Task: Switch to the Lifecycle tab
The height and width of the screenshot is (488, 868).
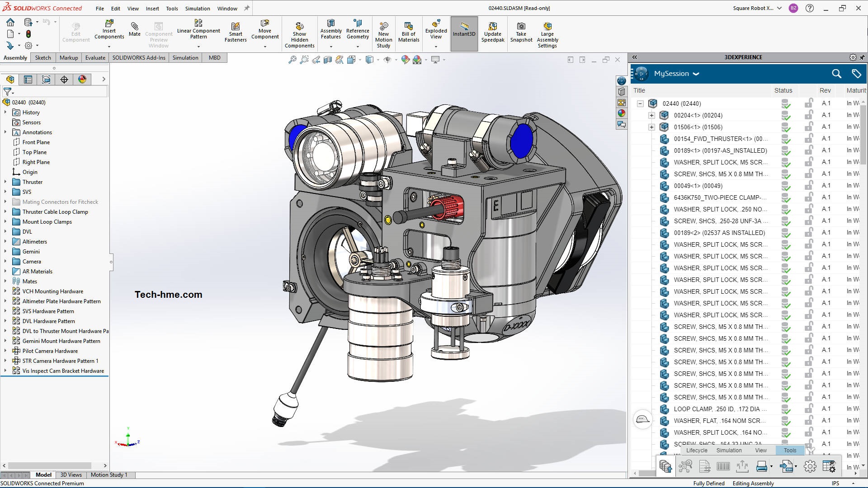Action: tap(696, 450)
